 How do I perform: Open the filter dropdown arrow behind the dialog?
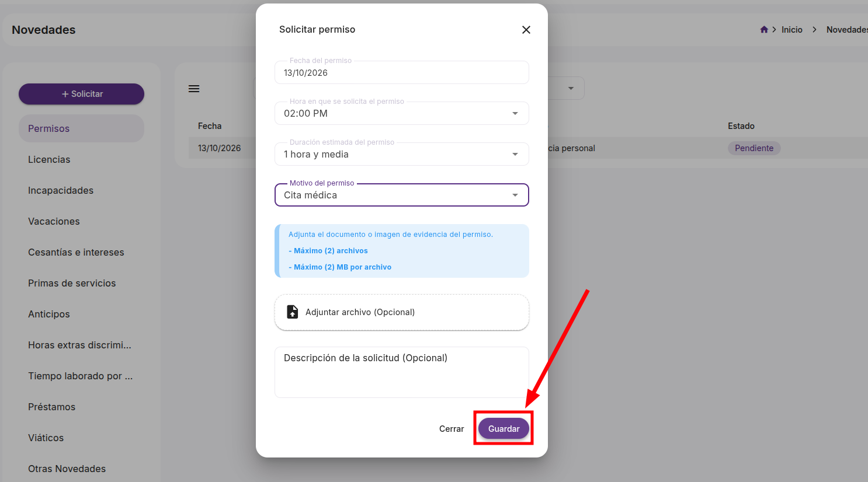[x=571, y=88]
